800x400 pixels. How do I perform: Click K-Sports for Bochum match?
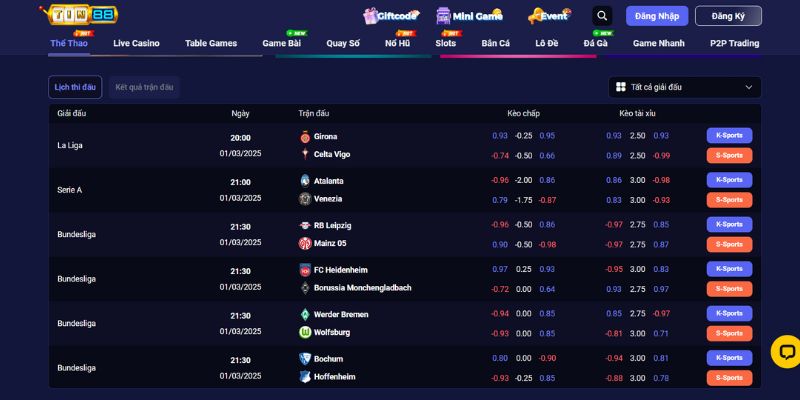point(730,358)
